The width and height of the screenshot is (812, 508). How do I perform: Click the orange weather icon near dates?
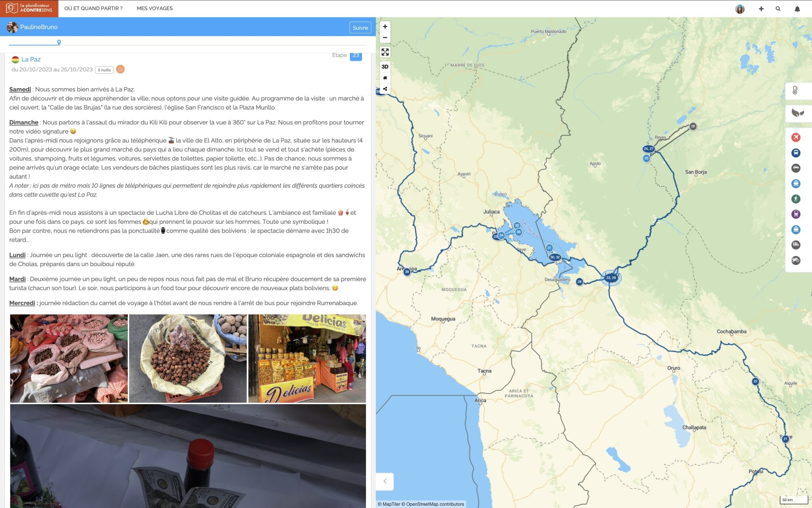121,69
